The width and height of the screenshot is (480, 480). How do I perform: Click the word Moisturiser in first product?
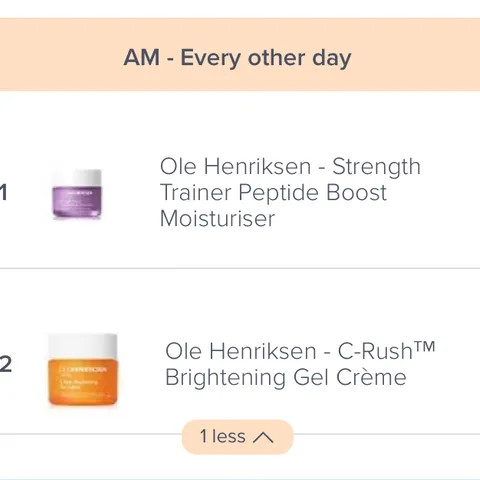tap(217, 219)
